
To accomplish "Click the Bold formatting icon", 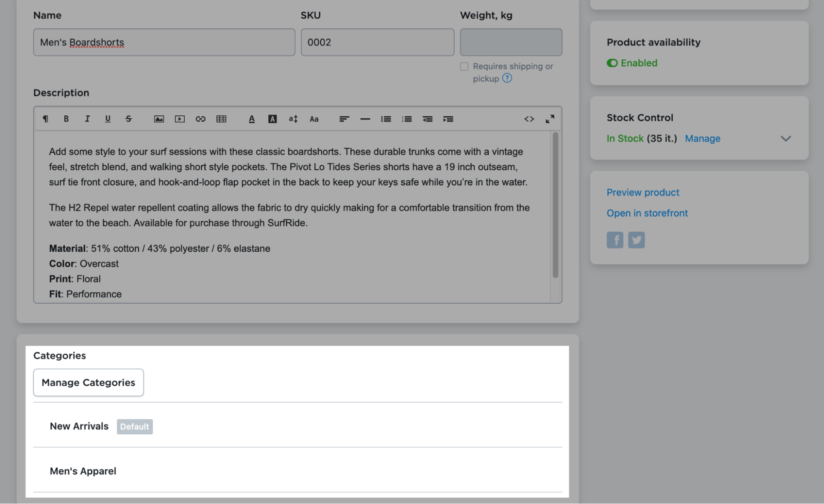I will click(66, 120).
